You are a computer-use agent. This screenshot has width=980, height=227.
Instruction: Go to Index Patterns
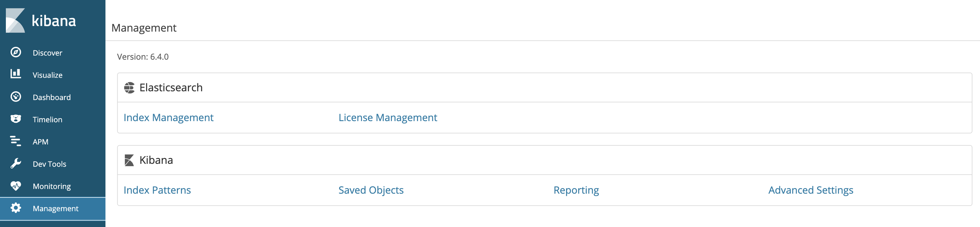(157, 190)
